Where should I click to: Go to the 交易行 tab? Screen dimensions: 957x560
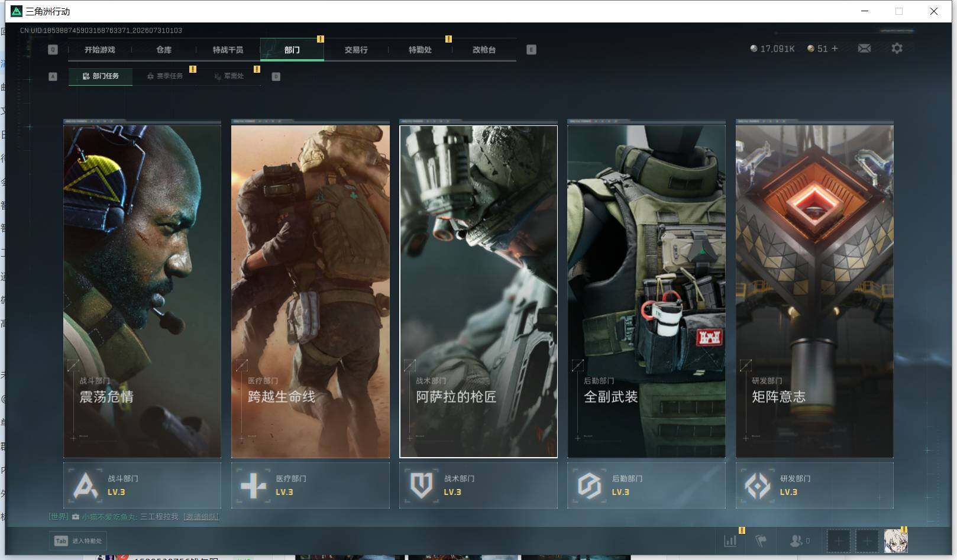pos(356,50)
